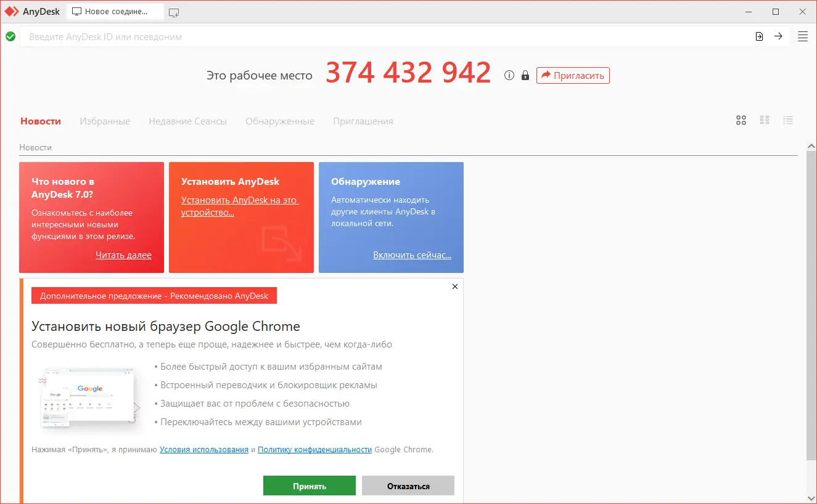The width and height of the screenshot is (817, 504).
Task: Click the connect arrow icon
Action: point(778,36)
